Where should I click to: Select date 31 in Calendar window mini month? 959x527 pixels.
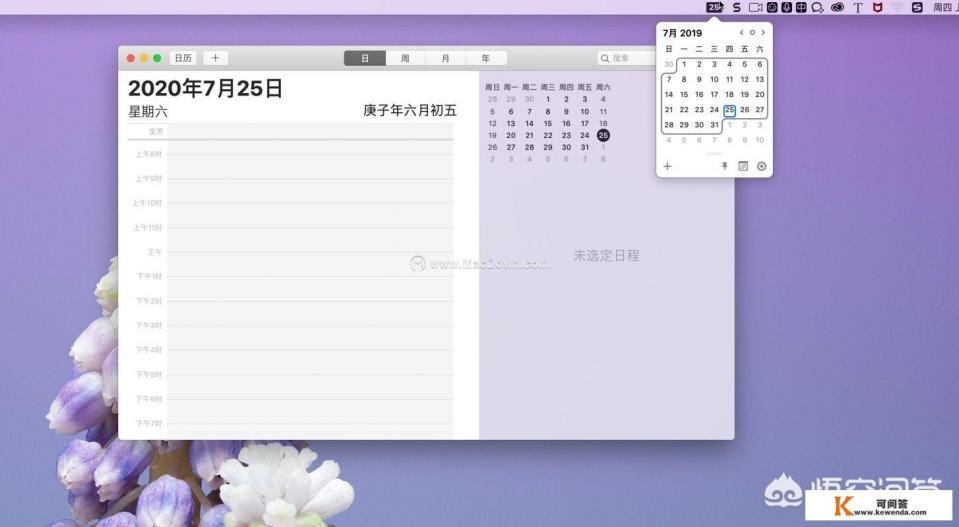pyautogui.click(x=585, y=147)
